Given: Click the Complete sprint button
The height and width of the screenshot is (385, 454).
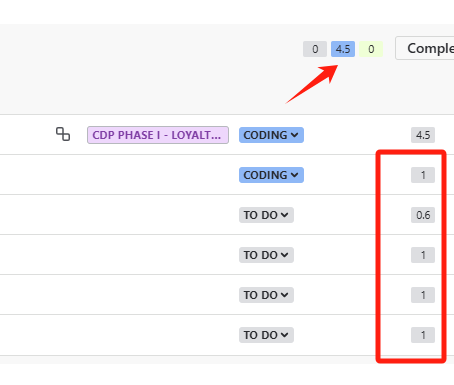Looking at the screenshot, I should pyautogui.click(x=425, y=48).
